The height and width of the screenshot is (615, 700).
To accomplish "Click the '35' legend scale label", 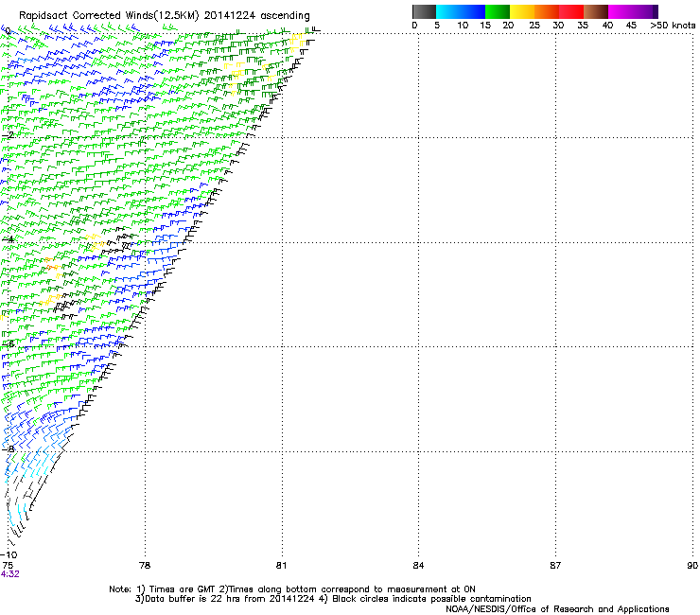I will click(x=583, y=26).
